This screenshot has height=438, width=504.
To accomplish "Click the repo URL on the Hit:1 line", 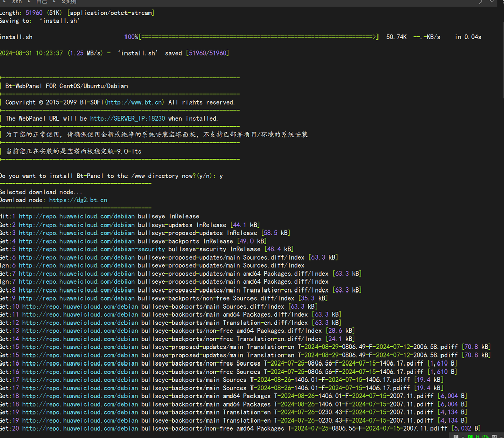I will (76, 216).
